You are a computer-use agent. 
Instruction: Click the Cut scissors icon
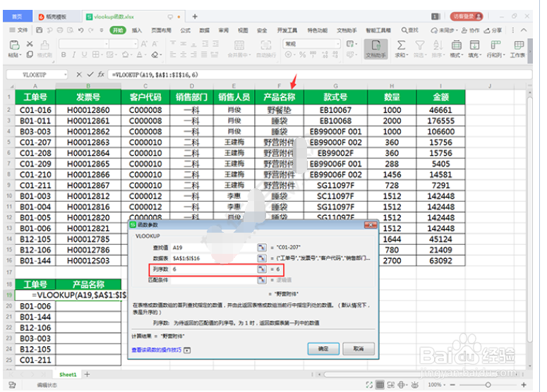coord(30,44)
